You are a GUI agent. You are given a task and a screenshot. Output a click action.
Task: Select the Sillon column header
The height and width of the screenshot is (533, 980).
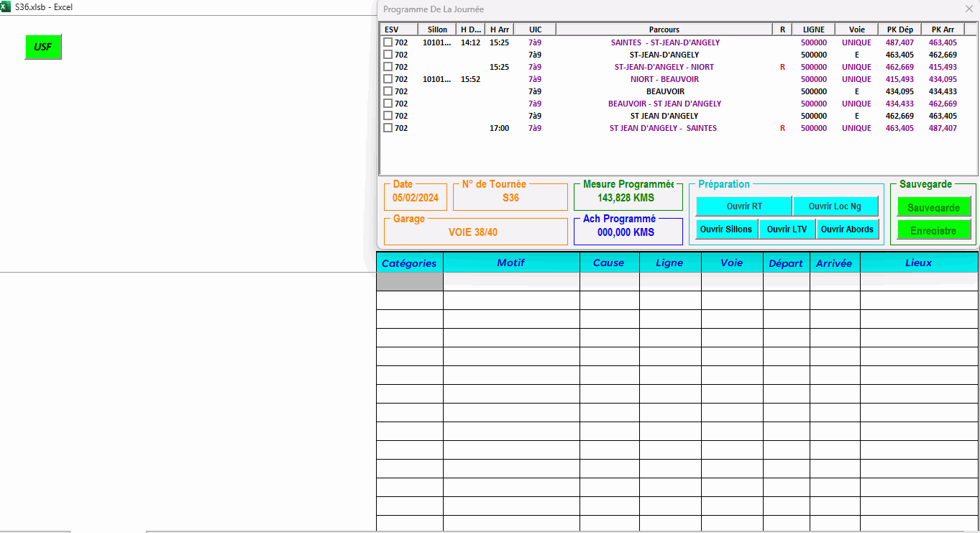tap(437, 29)
